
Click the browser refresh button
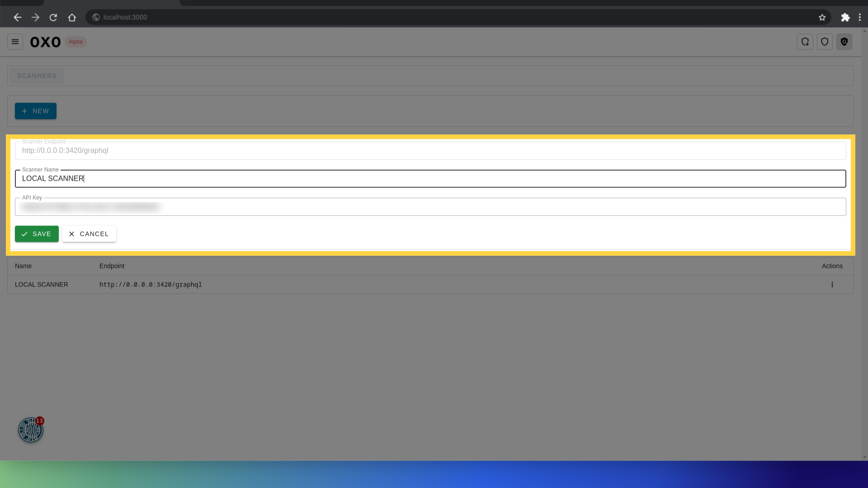click(x=53, y=17)
